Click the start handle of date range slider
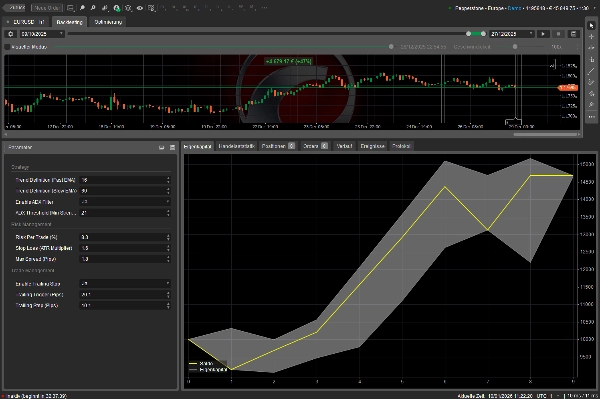This screenshot has height=399, width=600. (468, 34)
